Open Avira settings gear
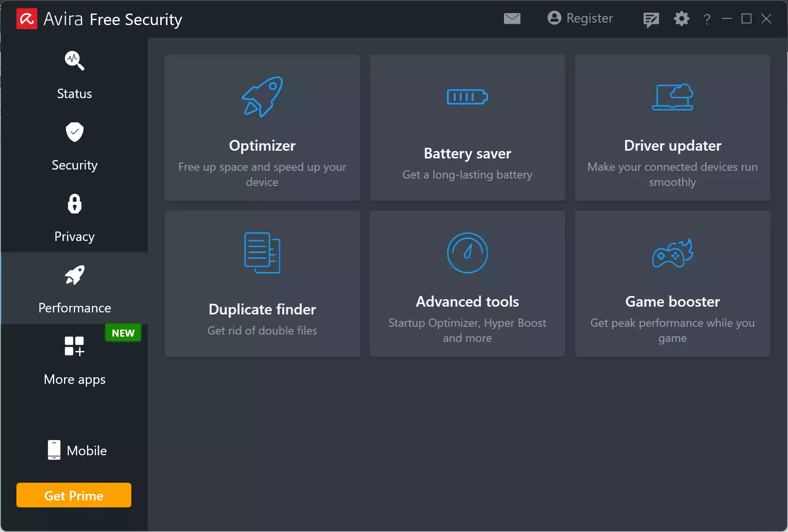788x532 pixels. tap(681, 19)
